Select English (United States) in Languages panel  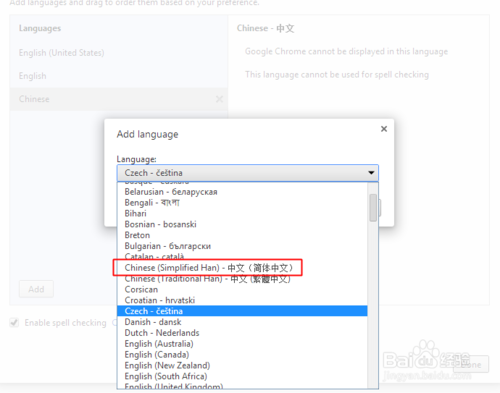tap(119, 53)
